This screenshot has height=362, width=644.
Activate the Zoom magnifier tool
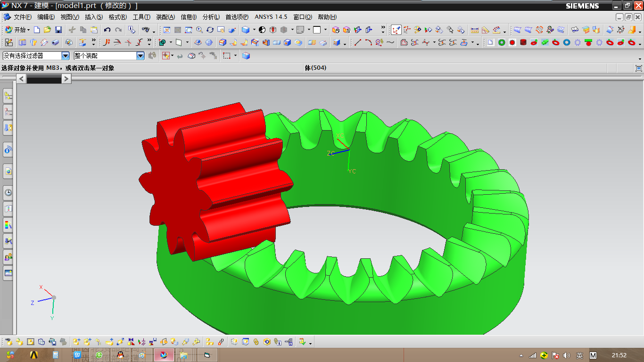click(x=199, y=30)
